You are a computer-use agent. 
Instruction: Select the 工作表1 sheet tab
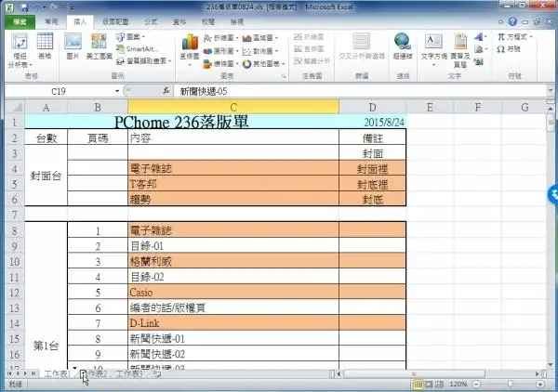click(57, 373)
